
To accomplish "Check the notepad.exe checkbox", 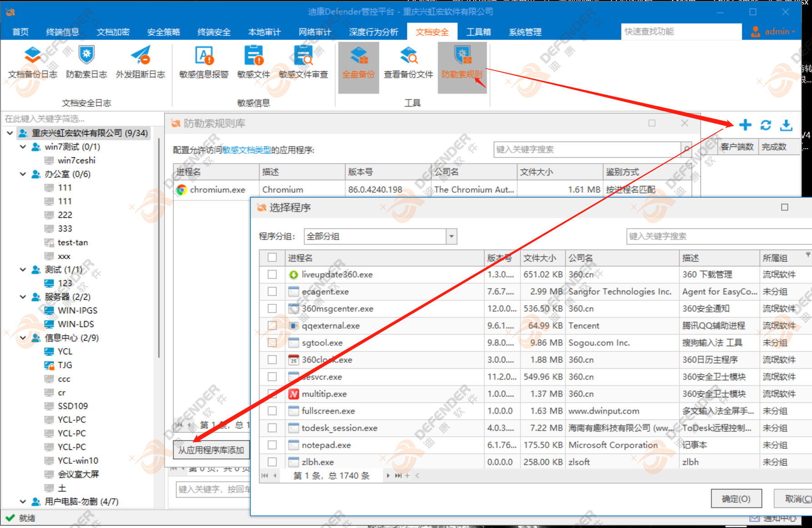I will [272, 445].
